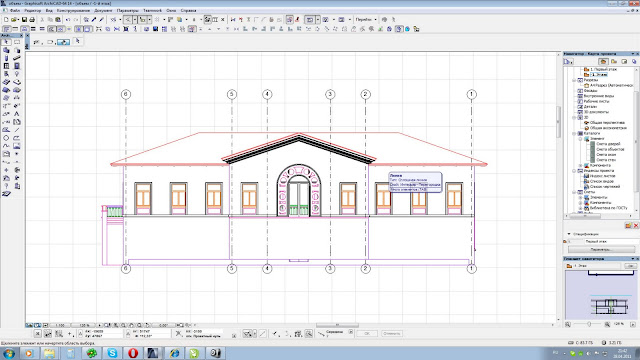Click the Undo arrow icon
The height and width of the screenshot is (360, 640).
68,20
